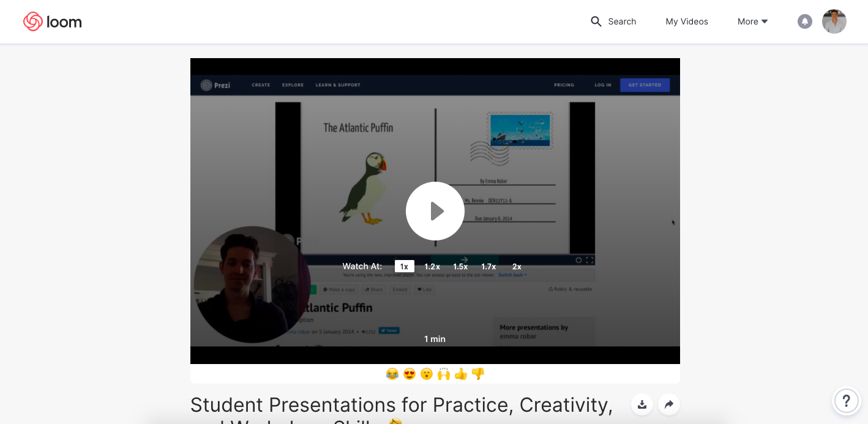React with the raised hands emoji
The width and height of the screenshot is (868, 424).
click(444, 374)
